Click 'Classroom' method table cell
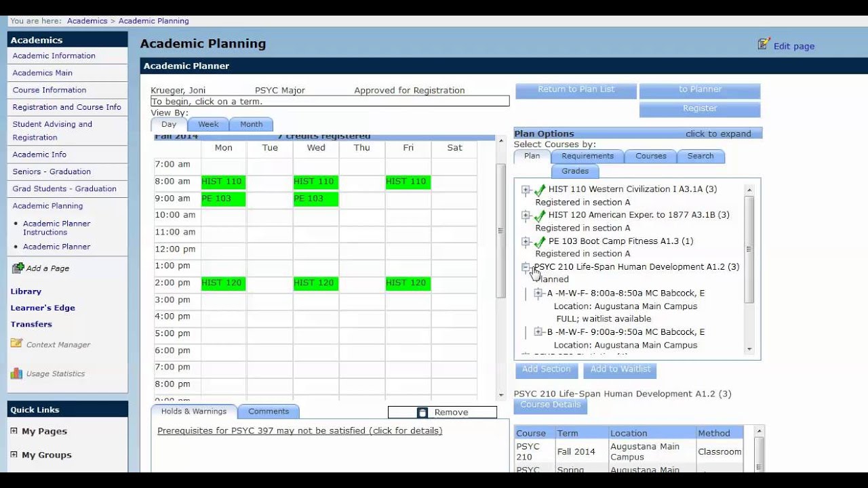The height and width of the screenshot is (488, 868). (719, 451)
